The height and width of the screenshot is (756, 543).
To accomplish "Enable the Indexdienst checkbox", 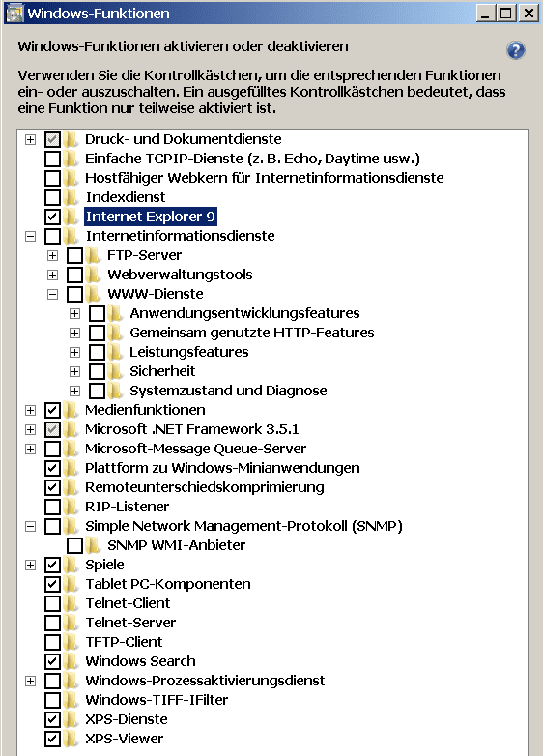I will tap(52, 197).
